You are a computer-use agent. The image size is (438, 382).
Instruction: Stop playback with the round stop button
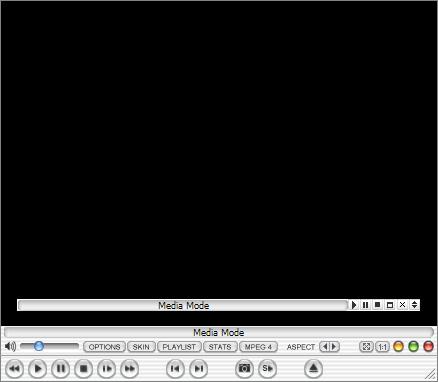[x=83, y=369]
